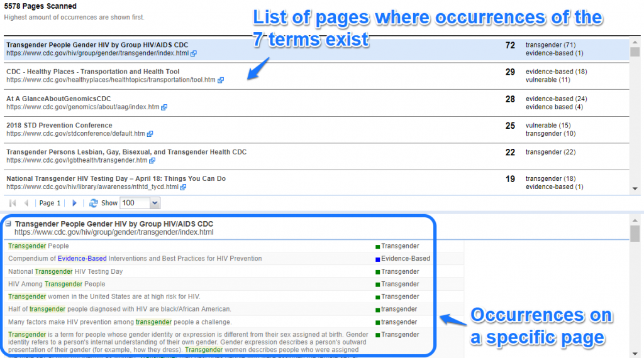The image size is (644, 358).
Task: Refresh the scanned pages list
Action: point(94,203)
